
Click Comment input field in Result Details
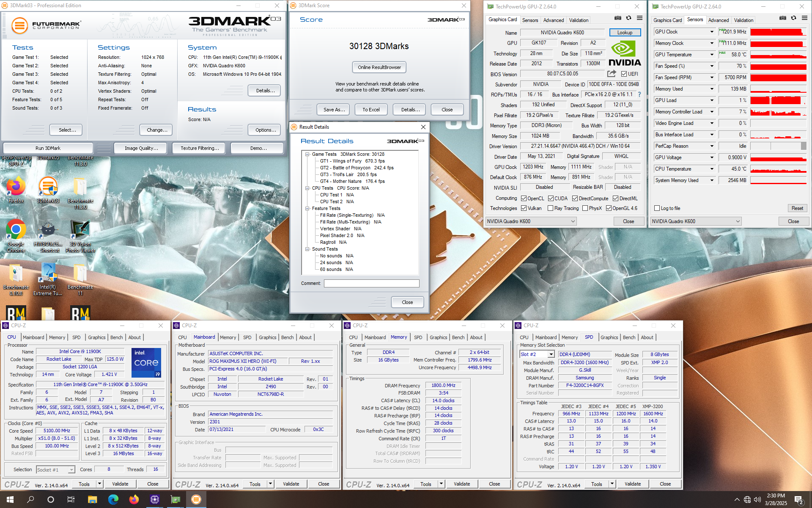tap(371, 283)
